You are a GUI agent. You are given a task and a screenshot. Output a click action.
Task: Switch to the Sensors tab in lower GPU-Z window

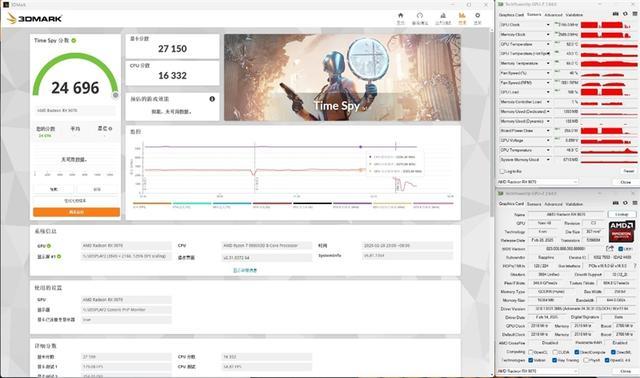(534, 204)
